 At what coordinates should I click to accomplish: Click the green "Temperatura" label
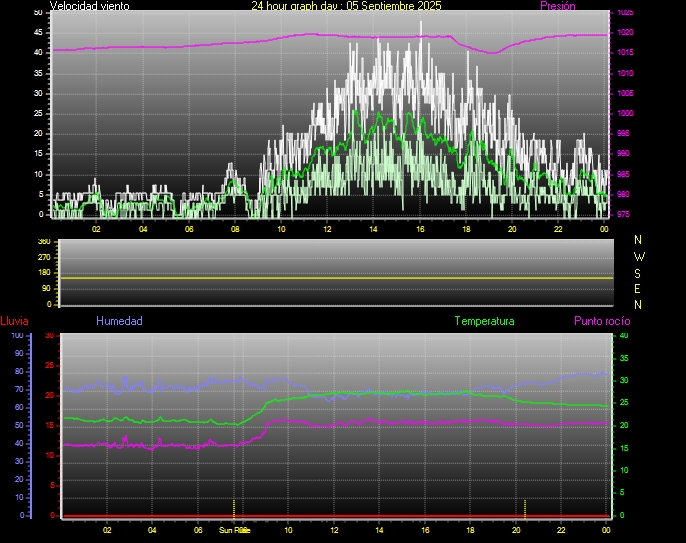pos(484,321)
